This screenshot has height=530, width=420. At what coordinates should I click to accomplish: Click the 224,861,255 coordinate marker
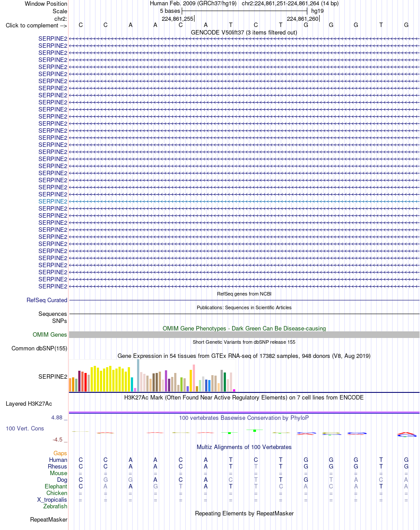(x=178, y=19)
